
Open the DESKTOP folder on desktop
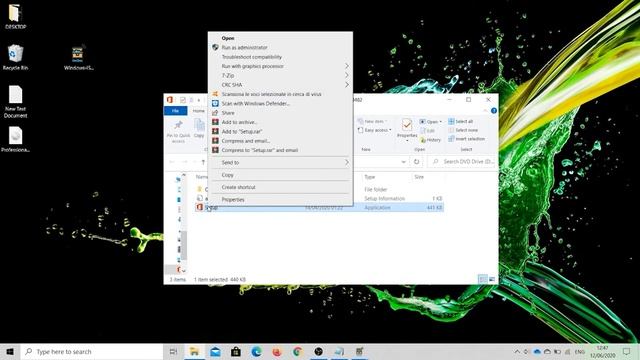(15, 17)
